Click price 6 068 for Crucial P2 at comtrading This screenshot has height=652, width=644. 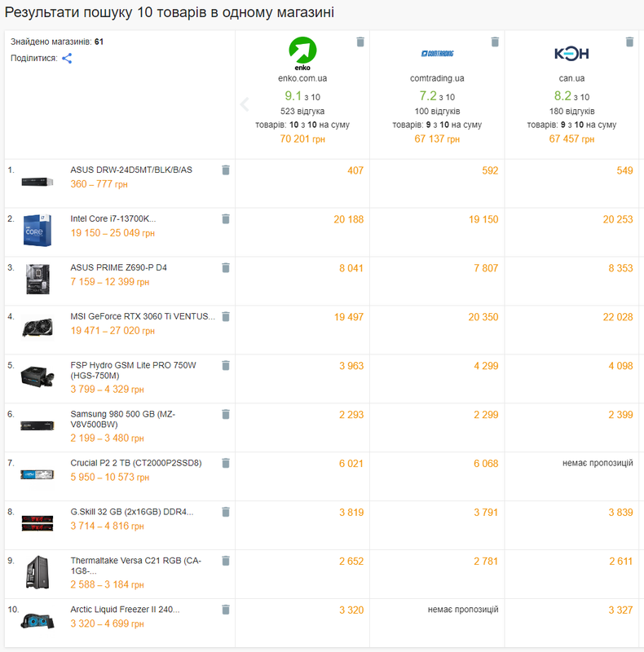tap(486, 464)
